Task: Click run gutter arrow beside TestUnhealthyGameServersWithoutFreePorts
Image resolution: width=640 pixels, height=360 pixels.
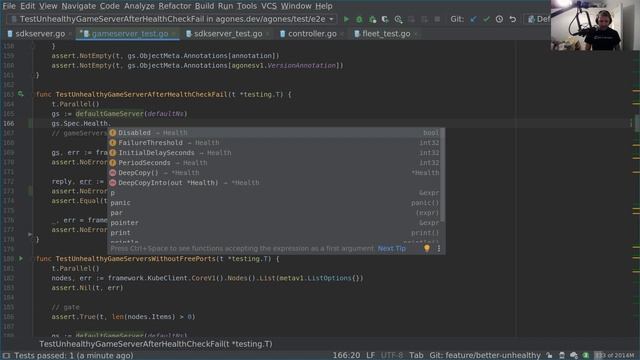Action: click(21, 258)
